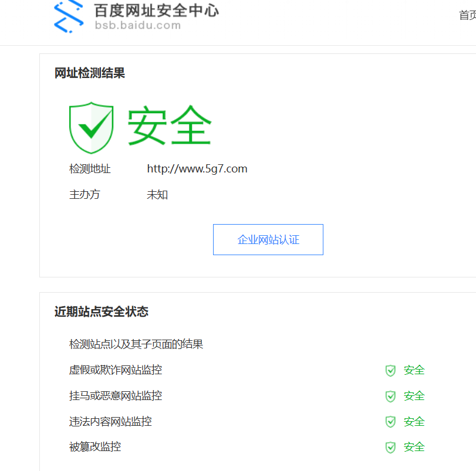Viewport: 476px width, 471px height.
Task: Open the link http://www.5g7.com
Action: pos(197,168)
